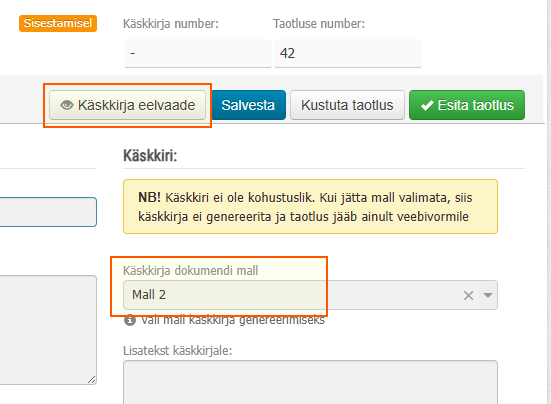
Task: Submit with the green Esita taotlus button
Action: (467, 105)
